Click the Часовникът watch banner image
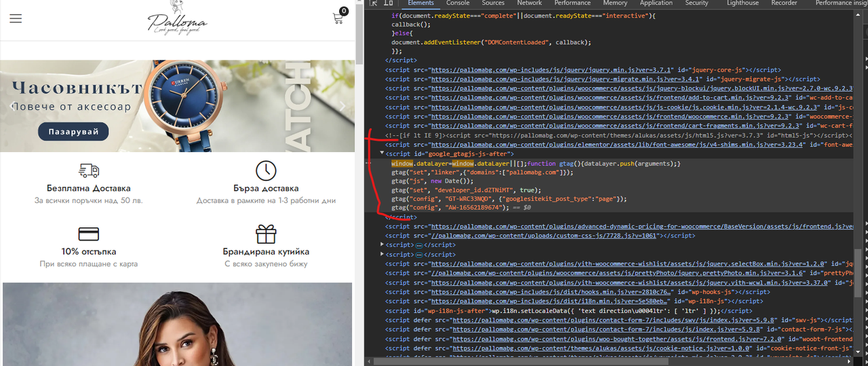The width and height of the screenshot is (868, 366). [178, 106]
